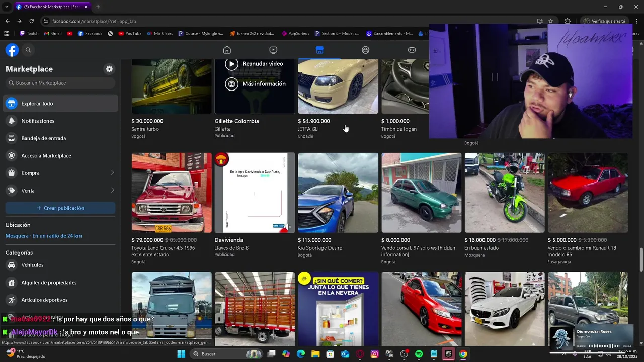Open the Gaming tab icon
The height and width of the screenshot is (362, 644).
pos(412,50)
